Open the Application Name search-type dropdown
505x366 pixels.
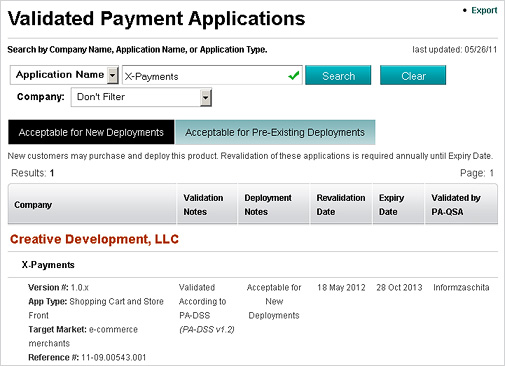tap(64, 75)
